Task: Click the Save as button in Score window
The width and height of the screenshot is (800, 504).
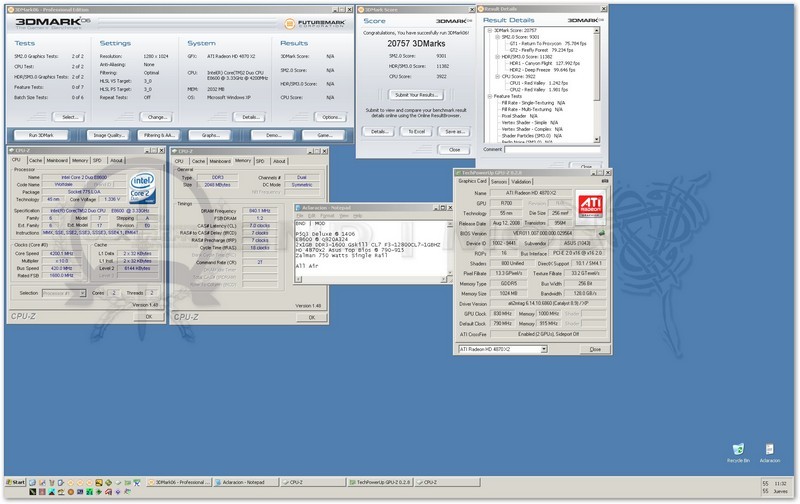Action: pos(455,132)
